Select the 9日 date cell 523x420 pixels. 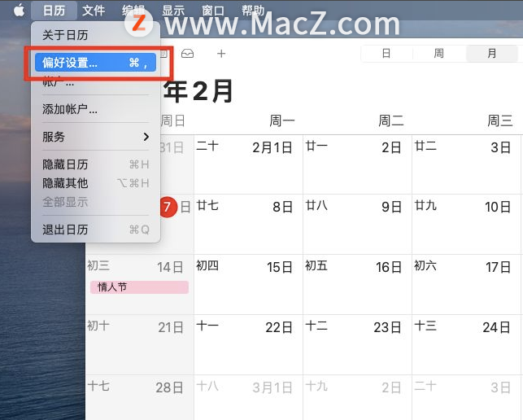tap(357, 225)
